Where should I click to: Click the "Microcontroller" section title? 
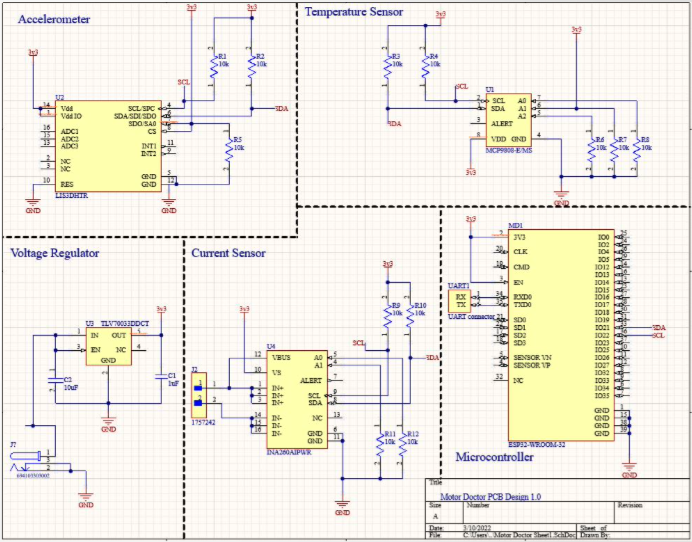click(x=494, y=457)
